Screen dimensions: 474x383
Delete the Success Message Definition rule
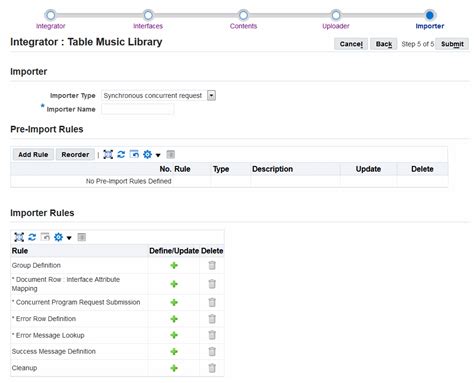click(x=212, y=351)
